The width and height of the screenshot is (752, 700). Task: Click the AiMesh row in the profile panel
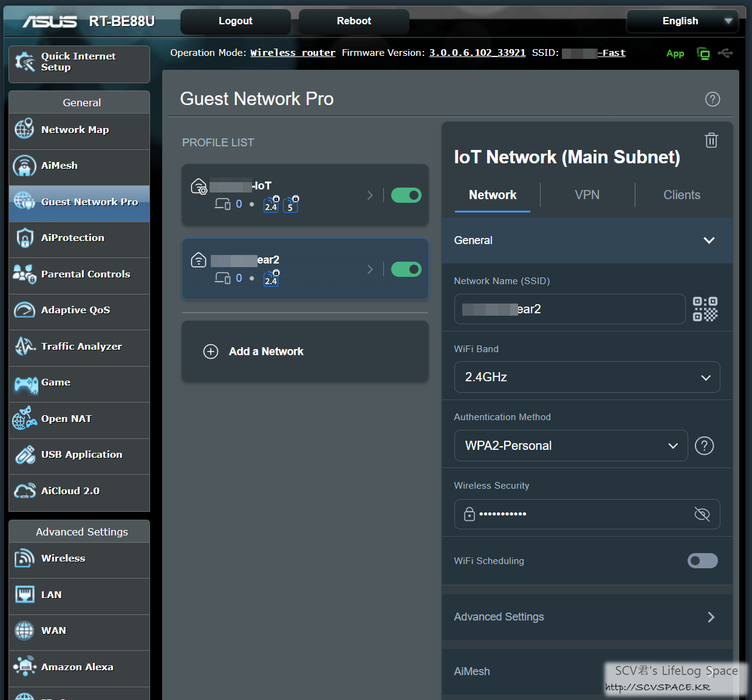[587, 671]
